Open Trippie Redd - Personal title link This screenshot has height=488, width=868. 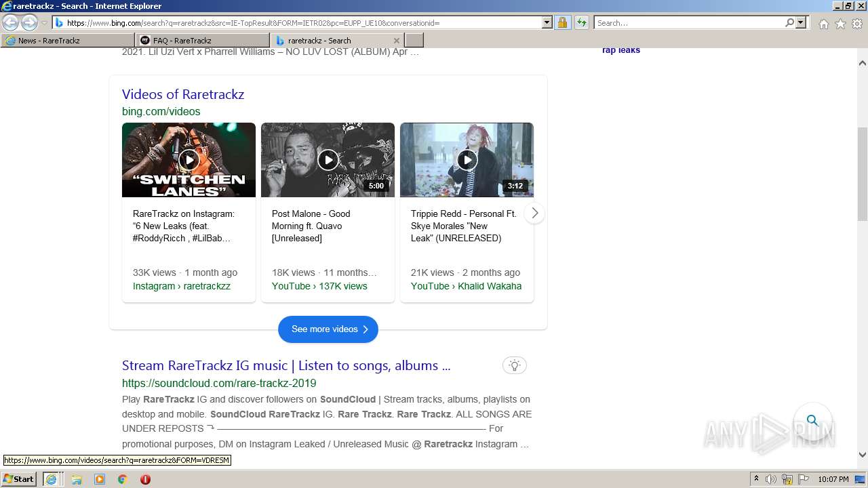pyautogui.click(x=464, y=226)
